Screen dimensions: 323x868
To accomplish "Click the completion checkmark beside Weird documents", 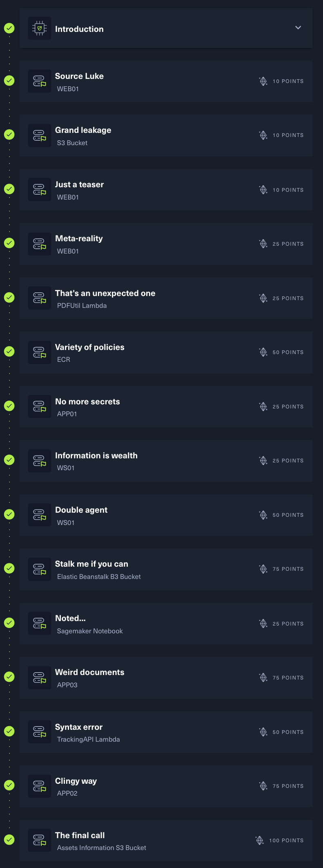I will coord(9,677).
